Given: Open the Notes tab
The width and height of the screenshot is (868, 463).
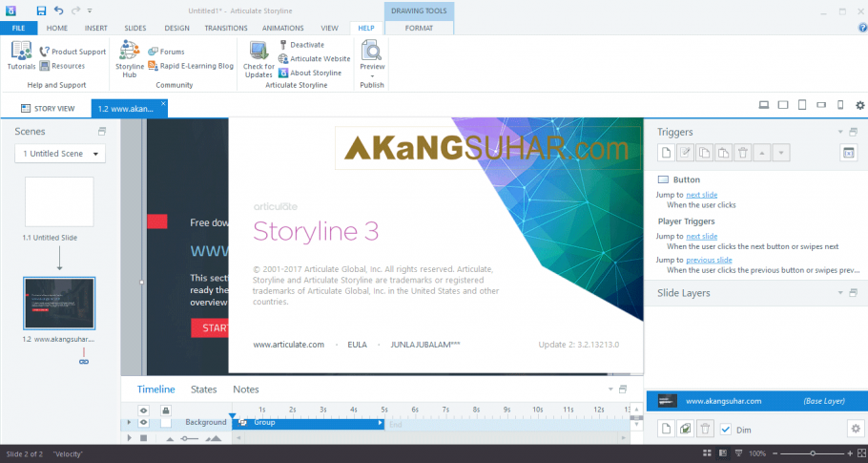Looking at the screenshot, I should (246, 389).
